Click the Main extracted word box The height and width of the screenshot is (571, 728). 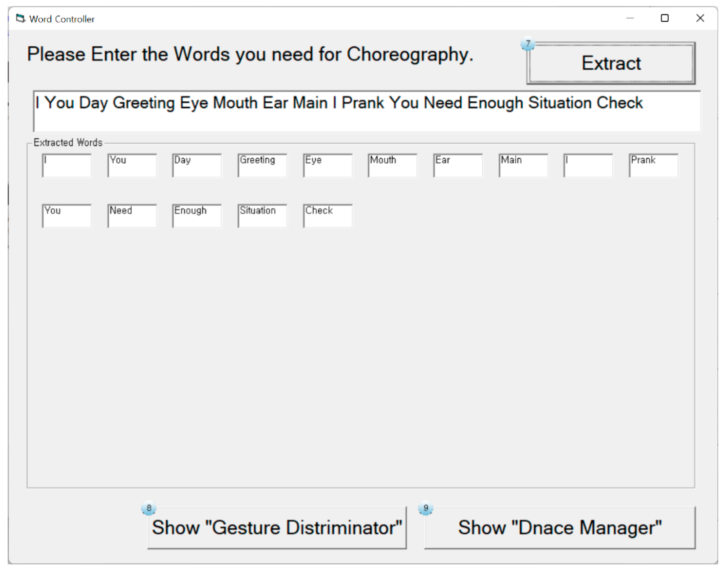tap(523, 166)
